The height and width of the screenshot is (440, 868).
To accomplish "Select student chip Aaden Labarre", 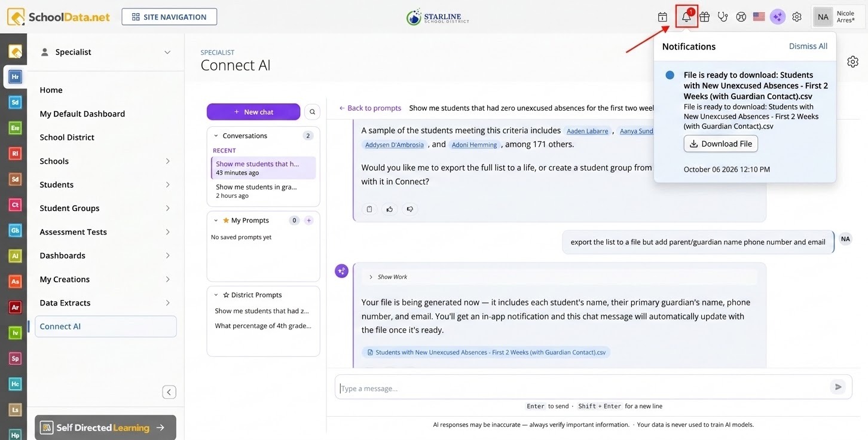I will point(587,131).
